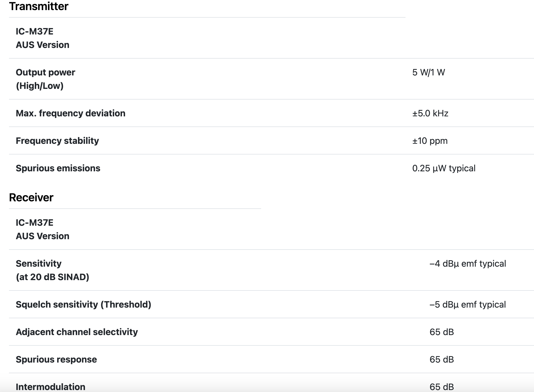Viewport: 534px width, 392px height.
Task: Click the Transmitter section heading
Action: point(39,6)
